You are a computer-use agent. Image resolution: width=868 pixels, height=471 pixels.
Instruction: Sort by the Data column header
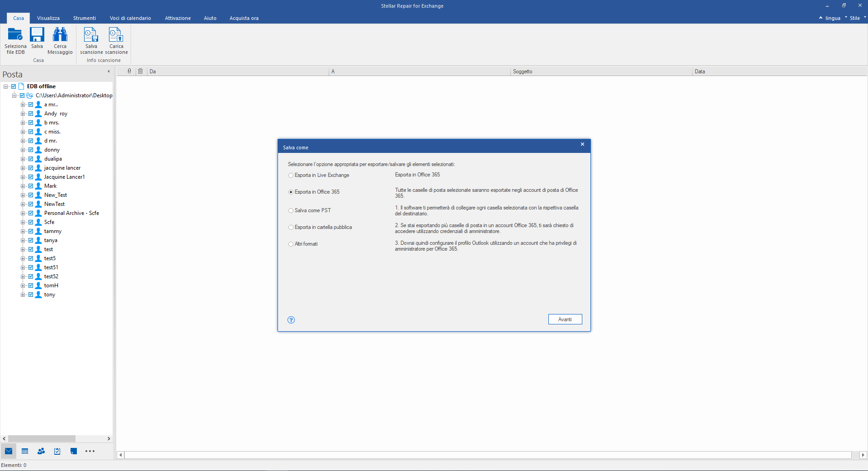(x=779, y=71)
